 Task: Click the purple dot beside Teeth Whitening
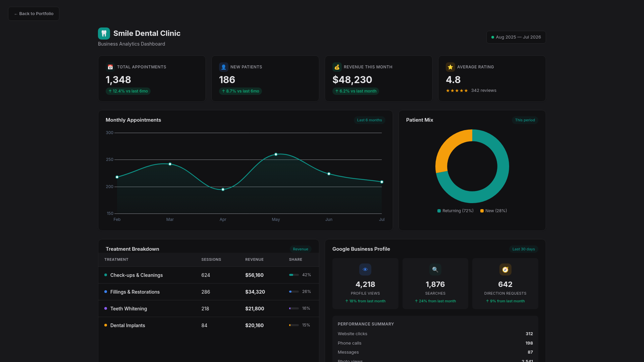[106, 308]
